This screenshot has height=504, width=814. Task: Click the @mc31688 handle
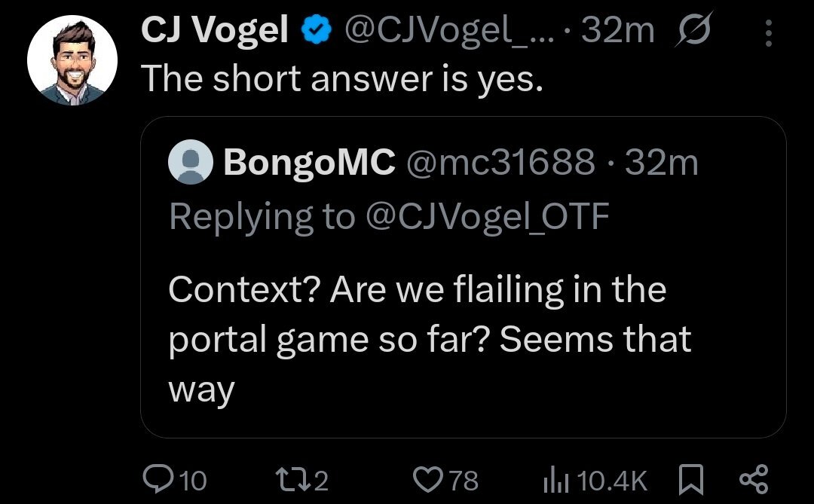500,163
